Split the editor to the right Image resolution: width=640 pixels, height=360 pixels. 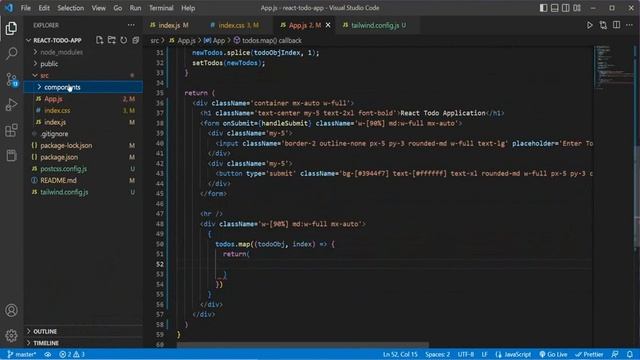616,25
